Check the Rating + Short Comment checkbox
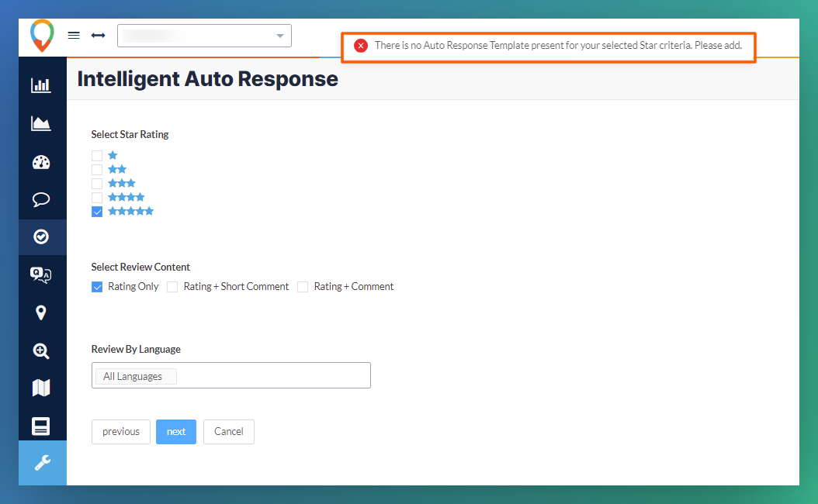Screen dimensions: 818x504 click(172, 287)
